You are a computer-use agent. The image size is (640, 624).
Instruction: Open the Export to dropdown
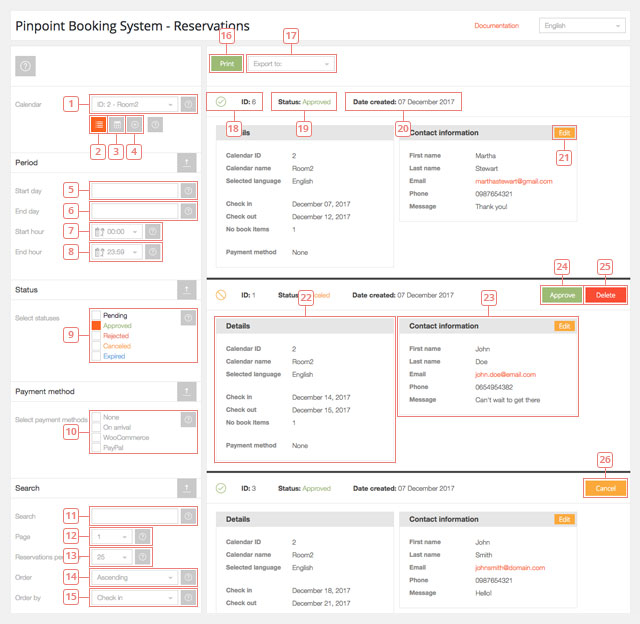[x=291, y=64]
